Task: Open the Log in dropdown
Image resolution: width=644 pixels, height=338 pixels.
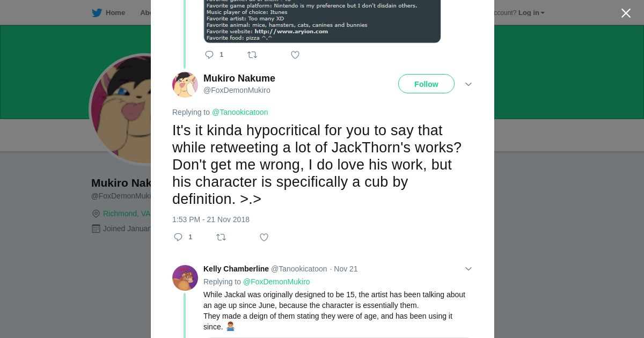Action: 531,13
